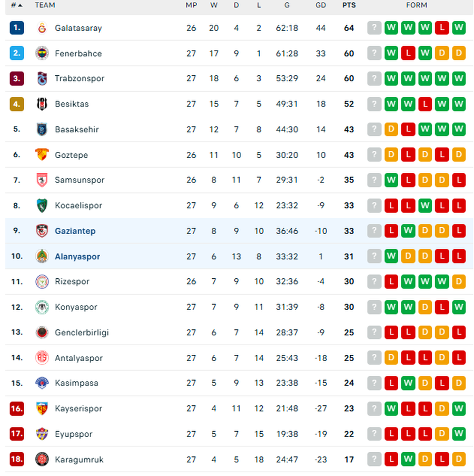Open the FORM column header
Viewport: 474px width, 476px height.
[417, 5]
